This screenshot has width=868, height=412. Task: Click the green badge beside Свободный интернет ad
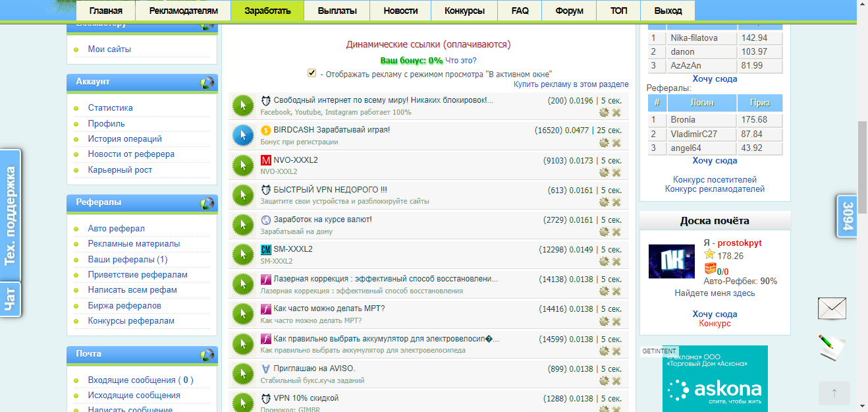(243, 105)
